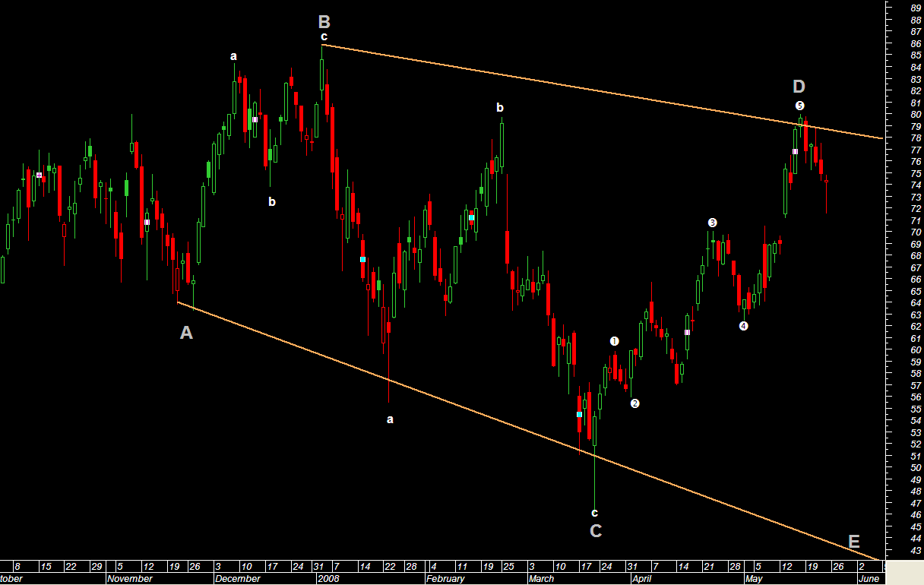Click the March month label
This screenshot has height=585, width=924.
pos(542,579)
